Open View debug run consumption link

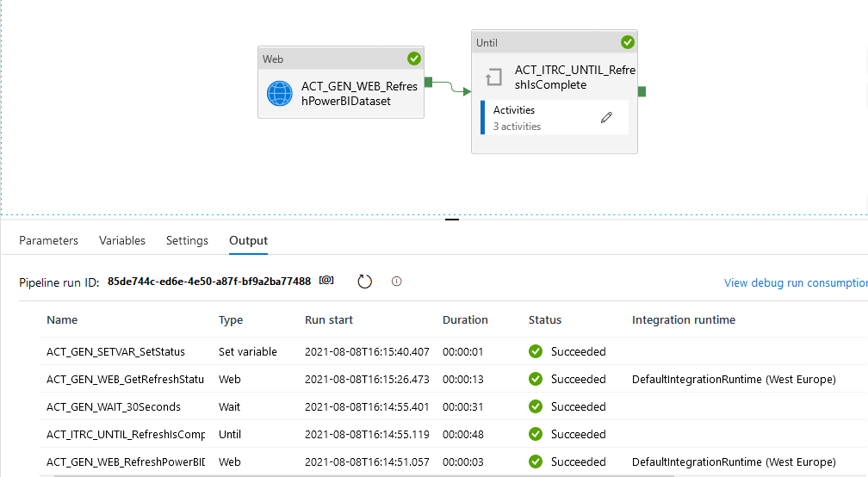(796, 282)
